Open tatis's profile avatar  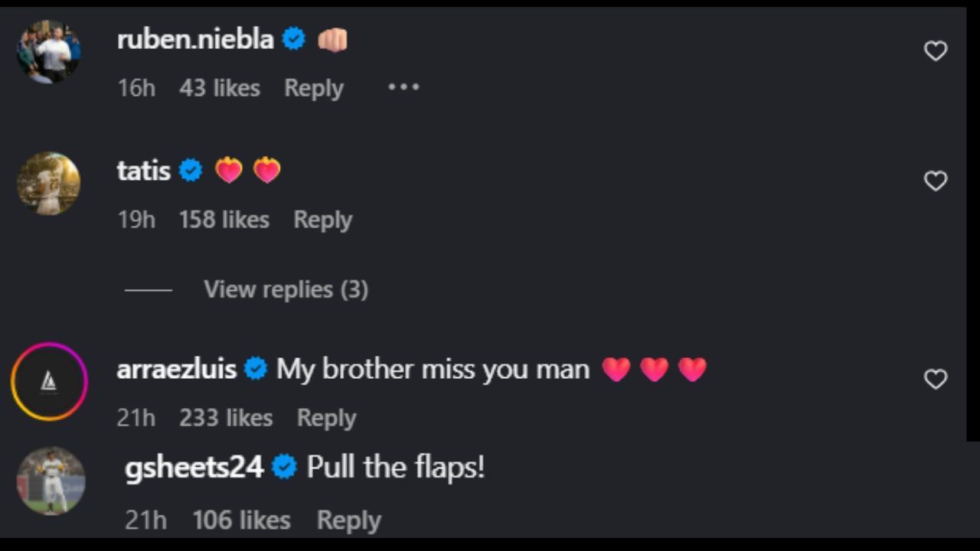click(49, 184)
